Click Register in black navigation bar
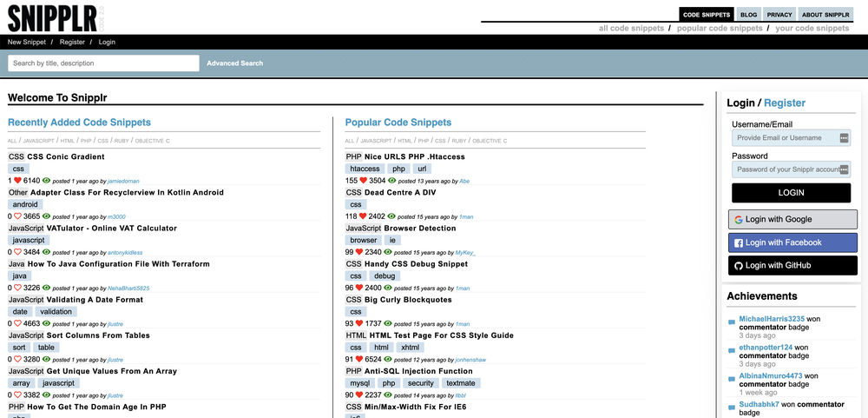The image size is (868, 418). pos(72,42)
